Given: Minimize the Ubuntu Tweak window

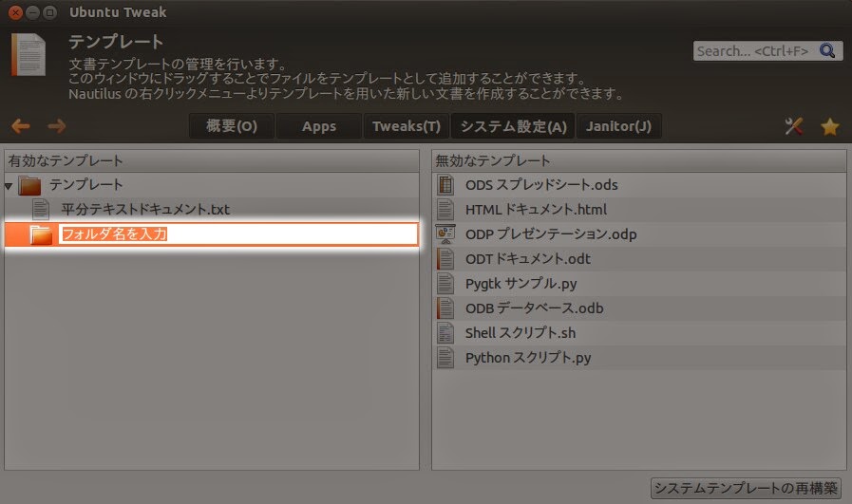Looking at the screenshot, I should coord(32,12).
